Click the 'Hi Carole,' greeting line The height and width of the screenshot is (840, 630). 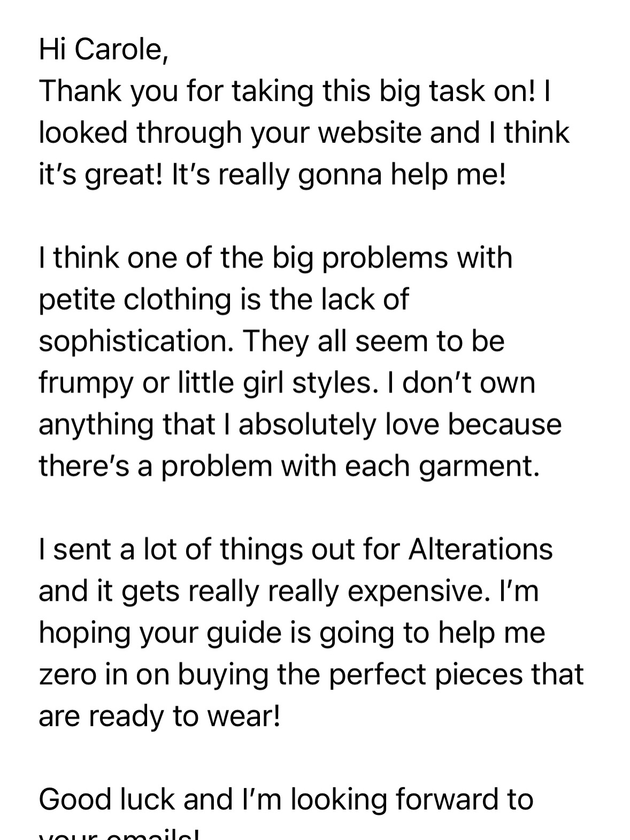[x=104, y=50]
